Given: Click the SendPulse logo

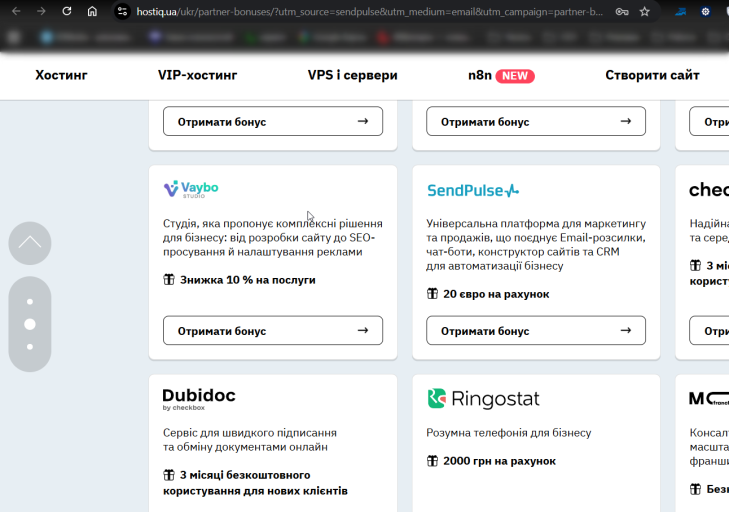Looking at the screenshot, I should pos(473,190).
